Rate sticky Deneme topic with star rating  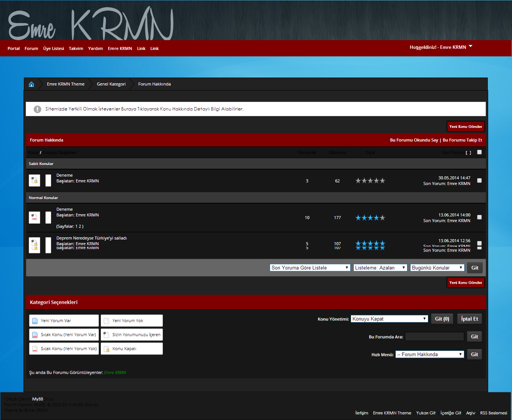[x=370, y=181]
